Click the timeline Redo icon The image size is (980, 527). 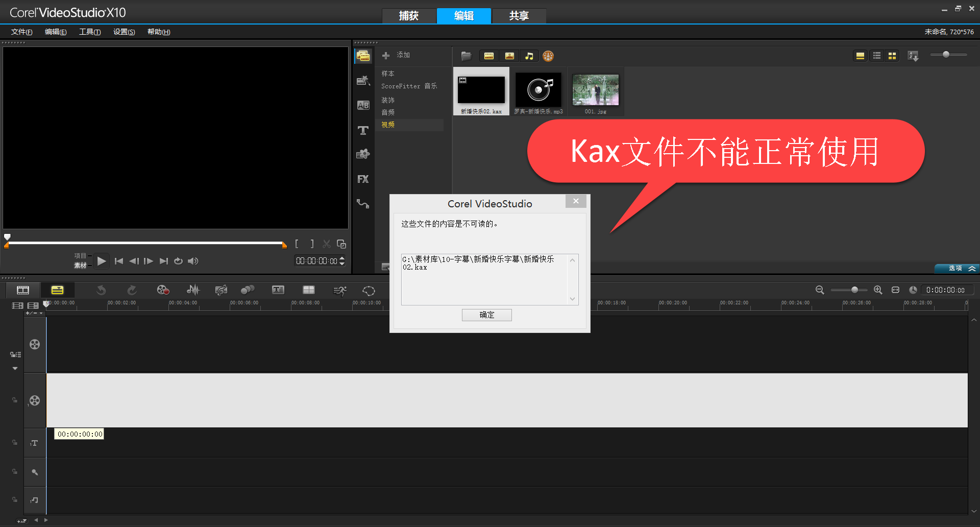click(132, 290)
